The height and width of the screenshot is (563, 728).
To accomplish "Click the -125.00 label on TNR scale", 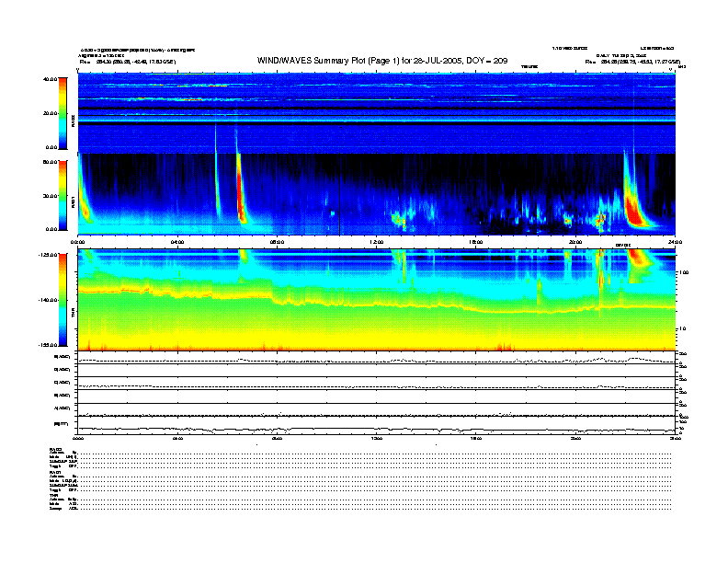I will (x=48, y=255).
